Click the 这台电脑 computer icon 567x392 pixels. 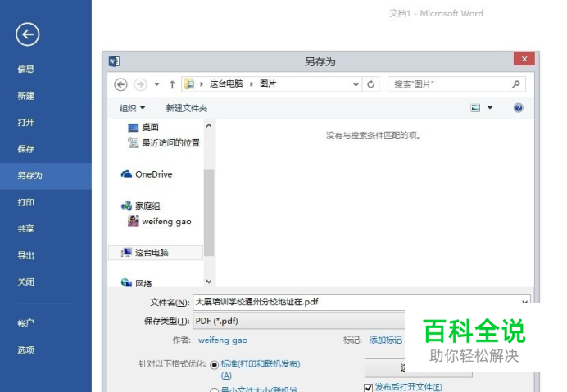point(126,252)
